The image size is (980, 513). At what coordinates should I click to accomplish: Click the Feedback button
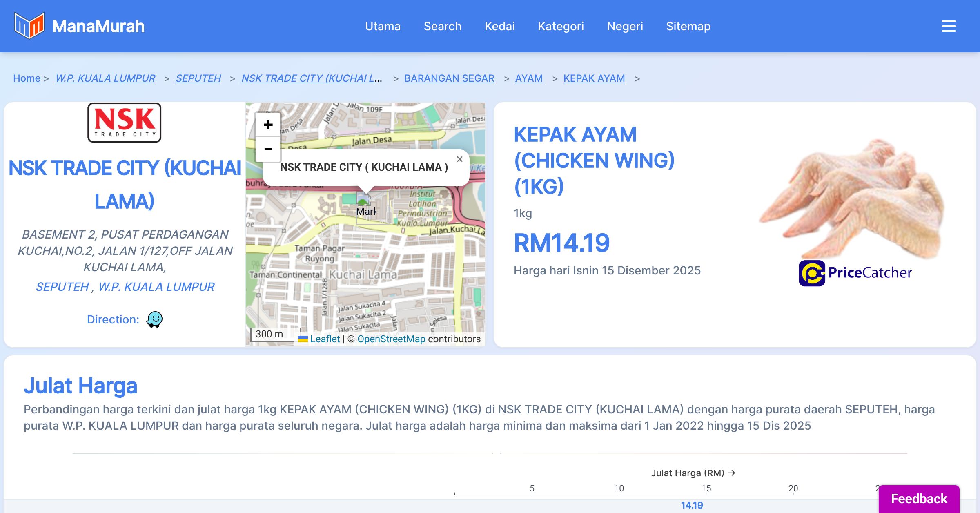click(919, 499)
